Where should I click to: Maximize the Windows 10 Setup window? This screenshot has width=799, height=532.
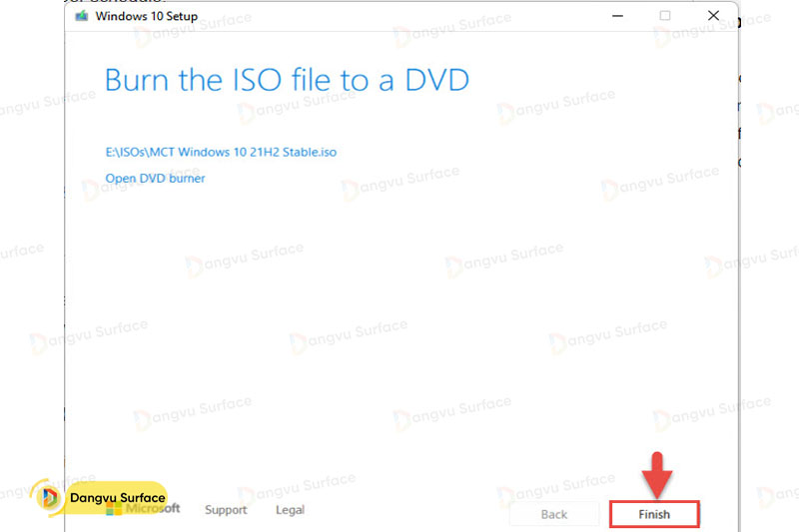click(665, 16)
